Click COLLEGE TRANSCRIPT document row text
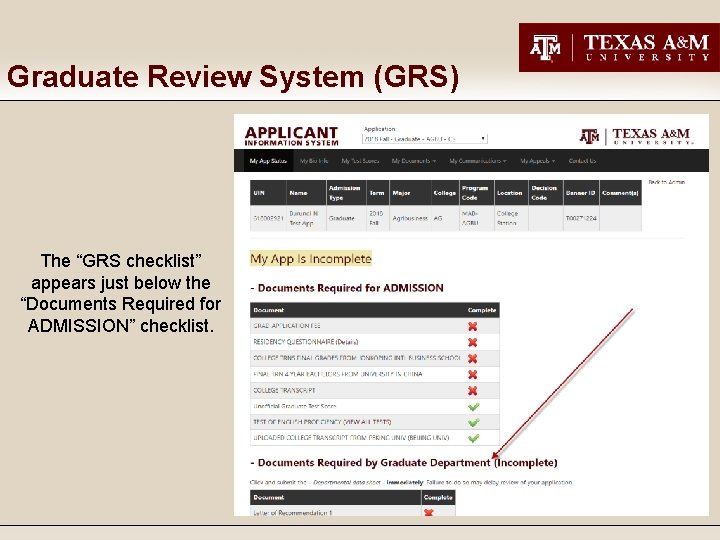Image resolution: width=720 pixels, height=540 pixels. tap(284, 391)
